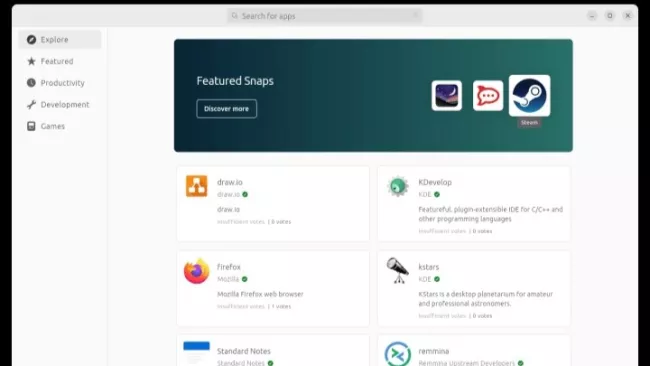Viewport: 650px width, 366px height.
Task: Minimize the app store window
Action: click(x=592, y=16)
